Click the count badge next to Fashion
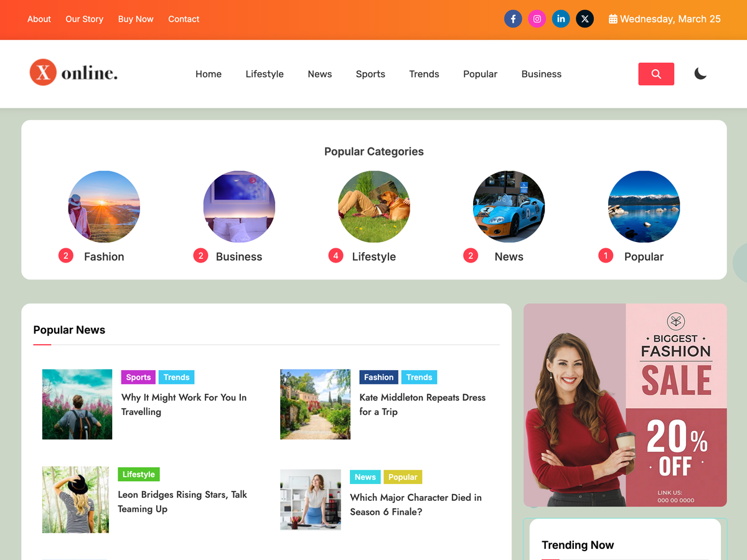 click(66, 256)
